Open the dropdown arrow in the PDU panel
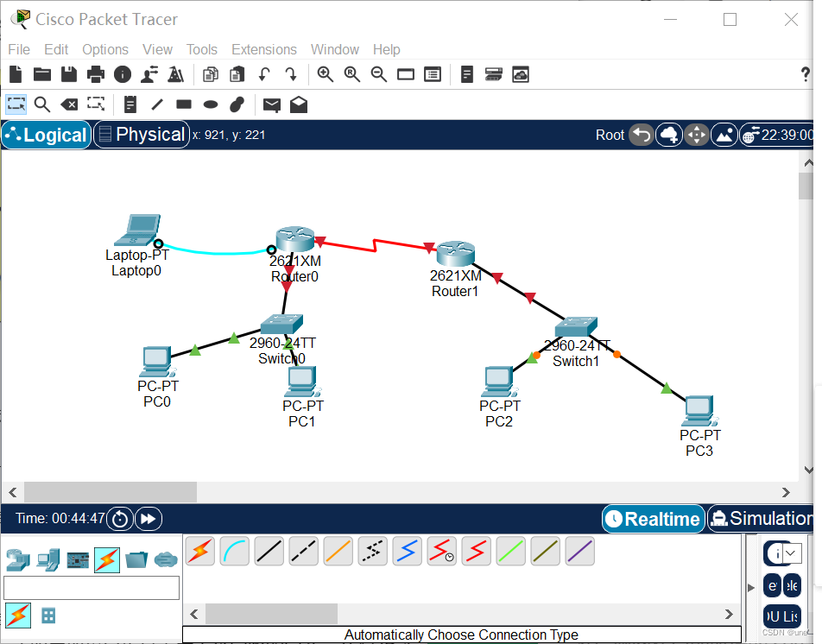This screenshot has width=822, height=644. pos(791,552)
